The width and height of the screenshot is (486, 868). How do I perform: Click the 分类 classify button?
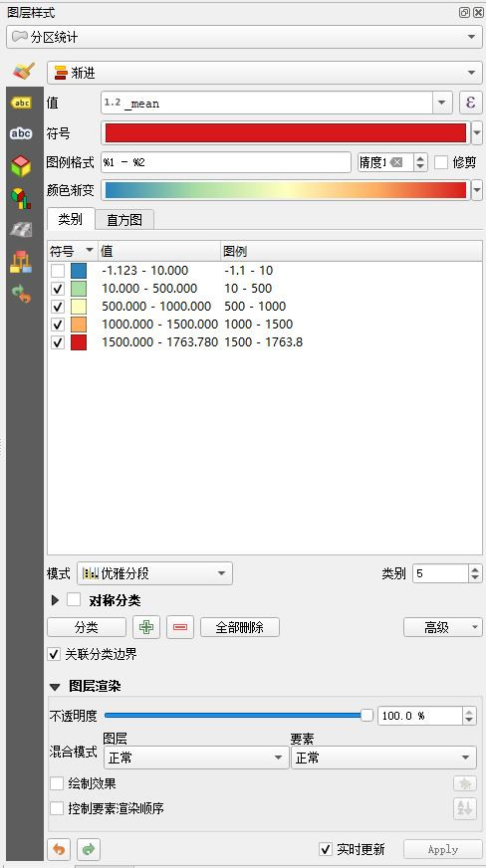click(x=87, y=627)
